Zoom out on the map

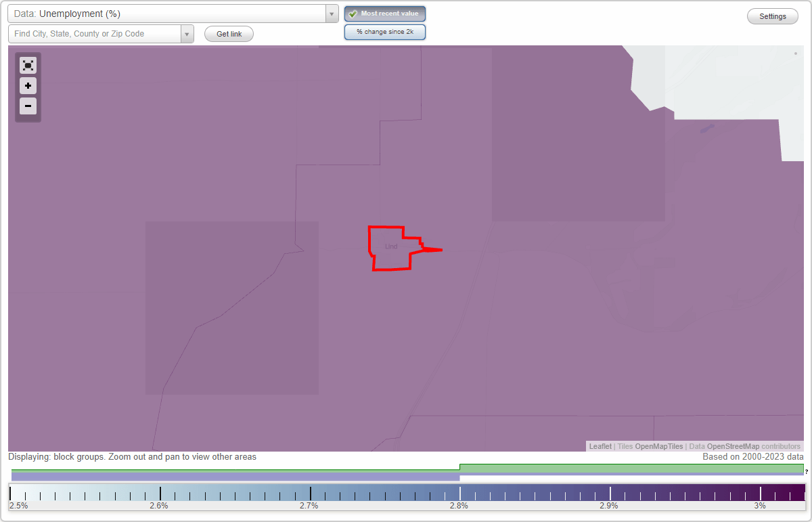coord(28,106)
